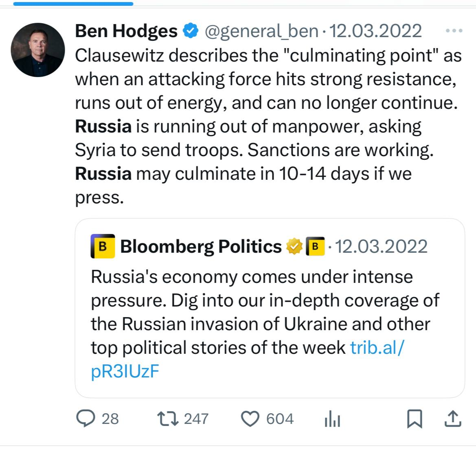The width and height of the screenshot is (476, 452).
Task: Click the first bold Russia keyword
Action: (103, 127)
